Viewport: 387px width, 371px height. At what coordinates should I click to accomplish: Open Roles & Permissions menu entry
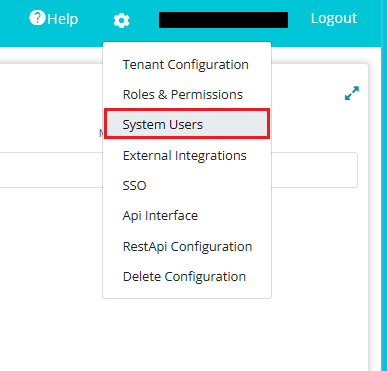pyautogui.click(x=183, y=95)
